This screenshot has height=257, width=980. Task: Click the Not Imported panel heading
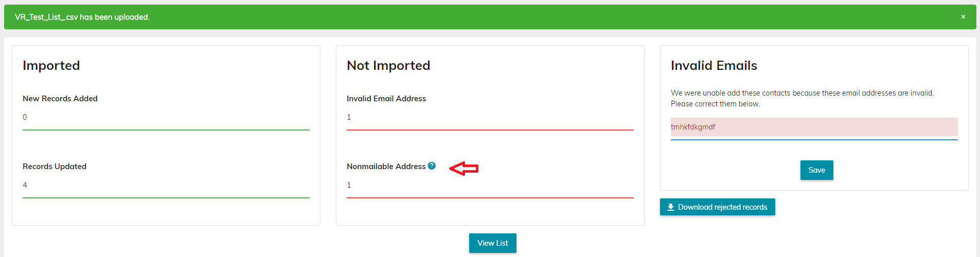(388, 65)
